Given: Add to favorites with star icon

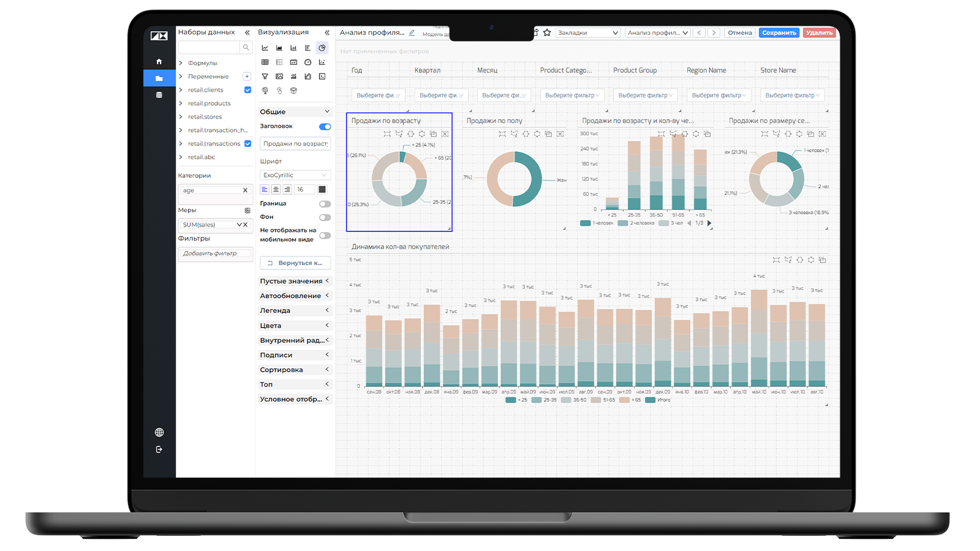Looking at the screenshot, I should [x=547, y=32].
